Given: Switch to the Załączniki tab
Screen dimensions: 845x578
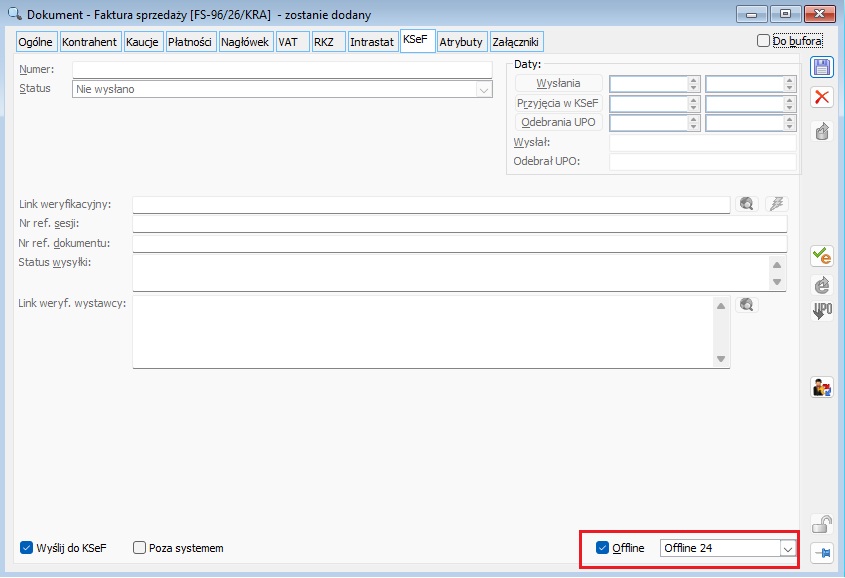Looking at the screenshot, I should (516, 42).
